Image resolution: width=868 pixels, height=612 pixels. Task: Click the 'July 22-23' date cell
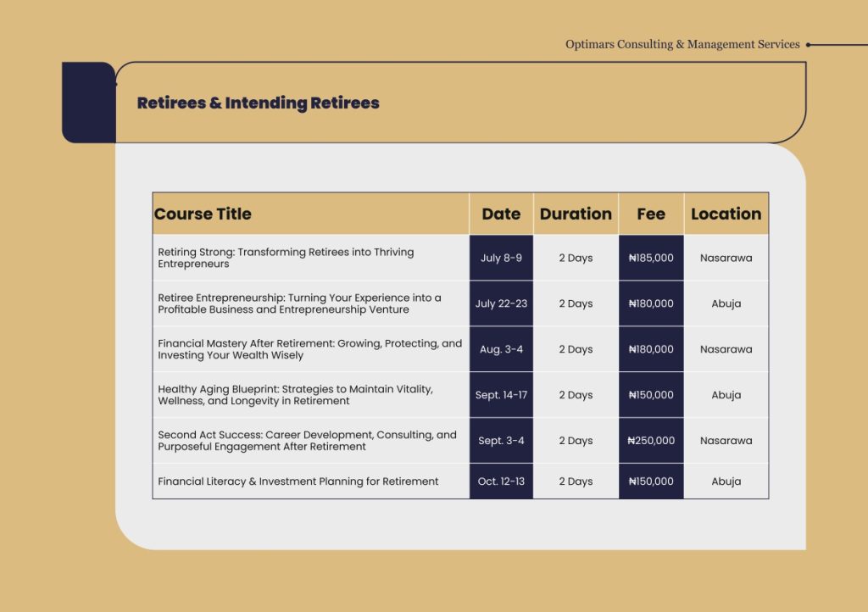point(501,303)
